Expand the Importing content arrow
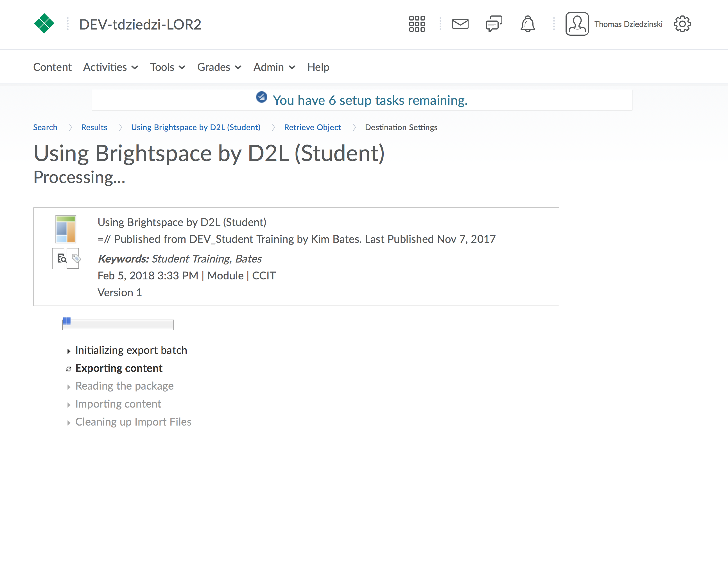 [69, 405]
